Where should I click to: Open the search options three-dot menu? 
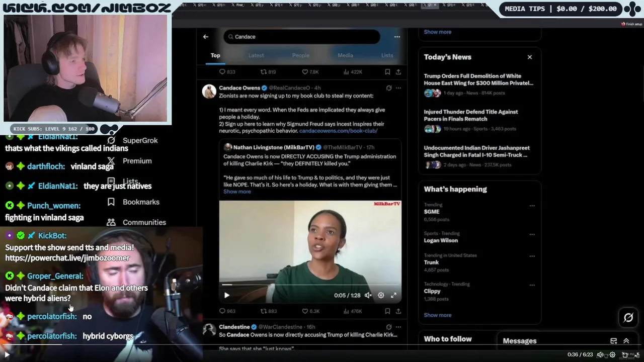point(397,37)
